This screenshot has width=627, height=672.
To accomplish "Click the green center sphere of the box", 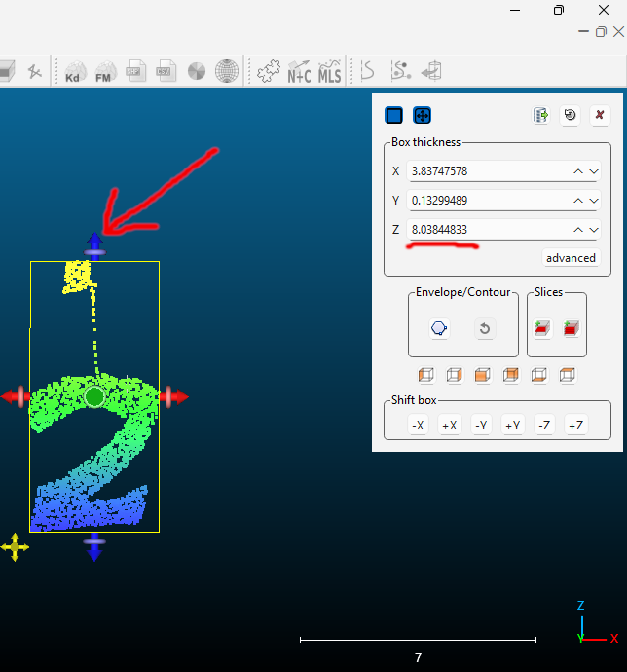I will click(x=94, y=396).
